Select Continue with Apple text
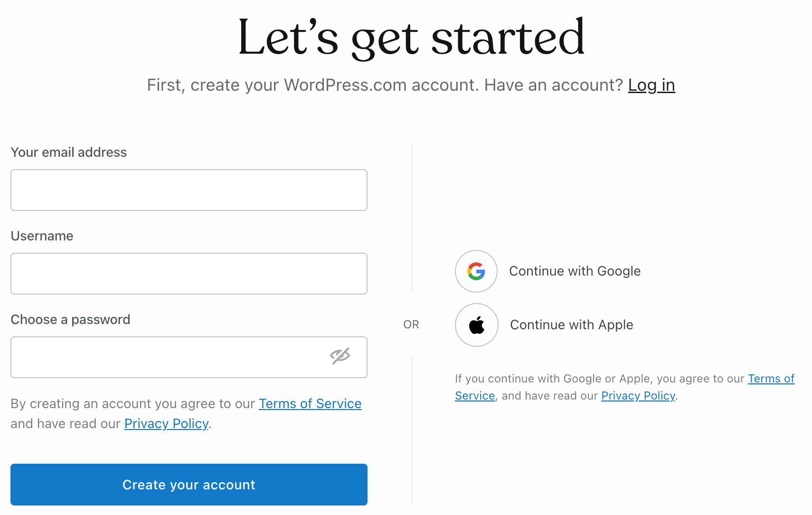Viewport: 812px width, 515px height. click(x=571, y=325)
